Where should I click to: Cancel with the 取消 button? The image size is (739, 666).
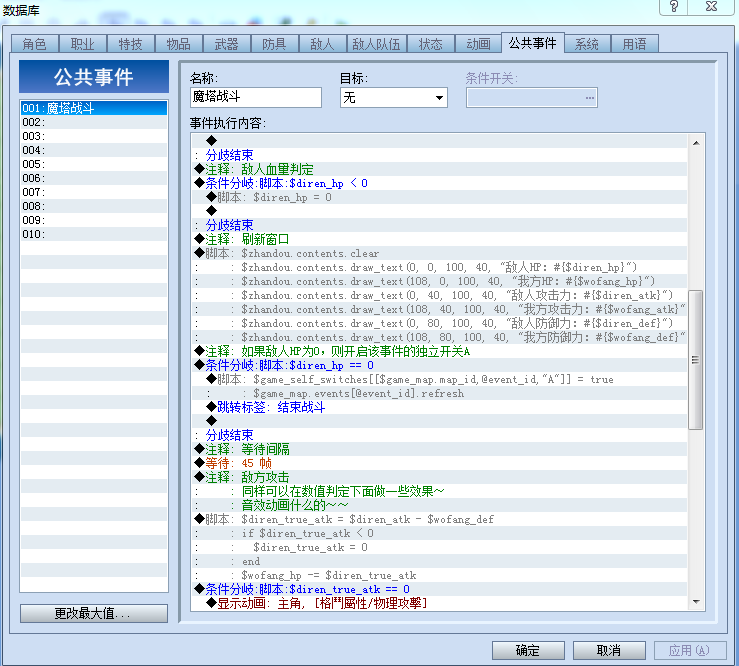tap(609, 650)
